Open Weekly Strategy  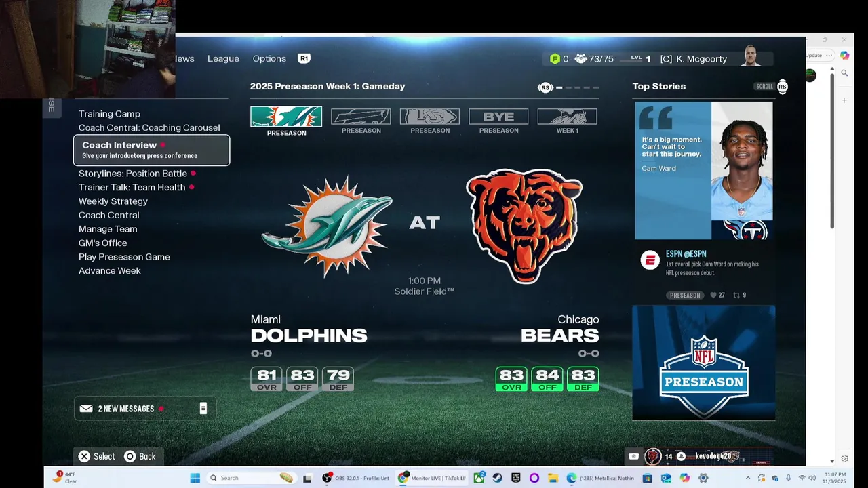113,201
